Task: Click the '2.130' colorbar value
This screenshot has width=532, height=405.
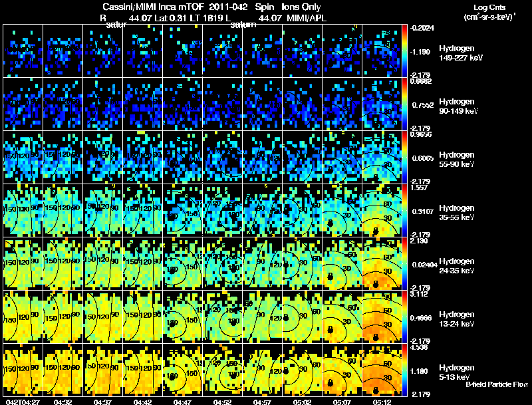Action: click(x=419, y=241)
